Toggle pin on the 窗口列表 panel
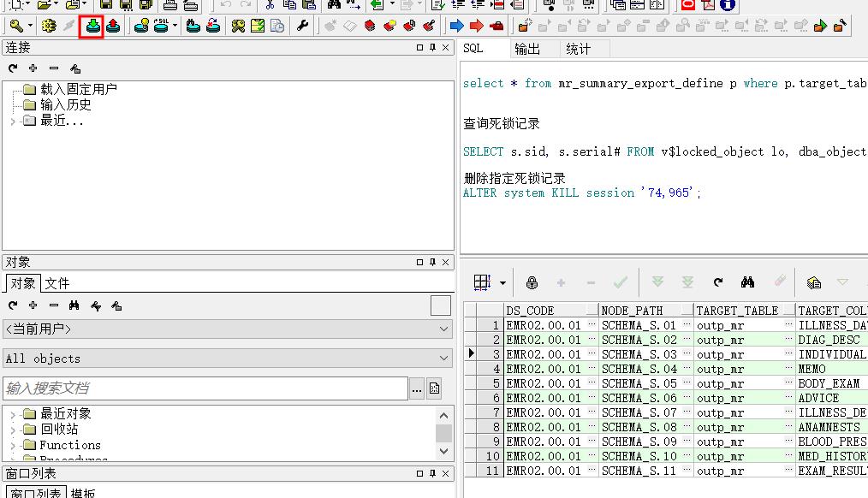This screenshot has width=868, height=498. pyautogui.click(x=432, y=474)
